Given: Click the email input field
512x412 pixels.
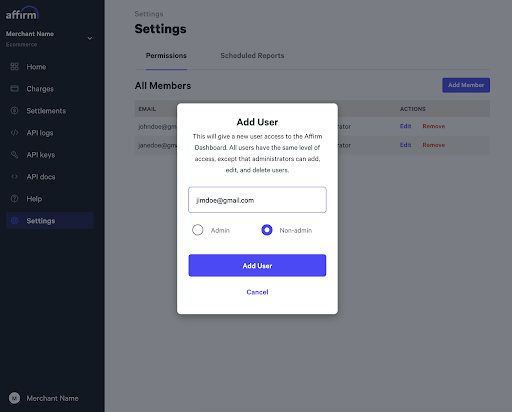Looking at the screenshot, I should click(257, 200).
